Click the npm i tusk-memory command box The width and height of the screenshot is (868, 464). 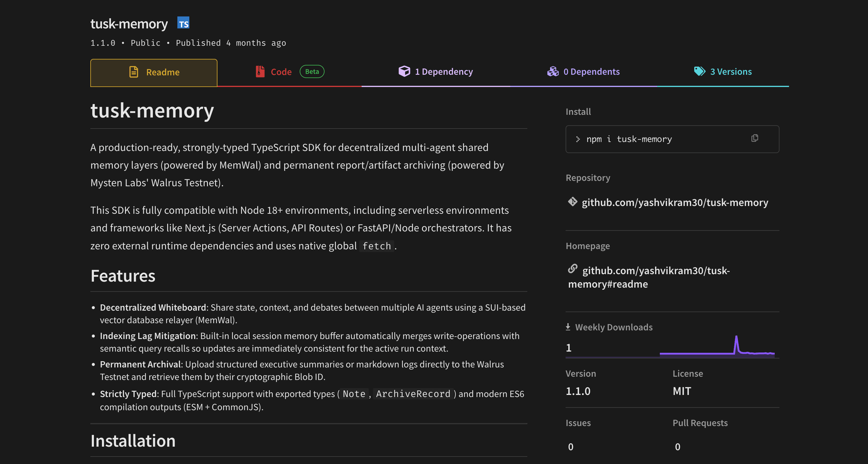pyautogui.click(x=672, y=139)
